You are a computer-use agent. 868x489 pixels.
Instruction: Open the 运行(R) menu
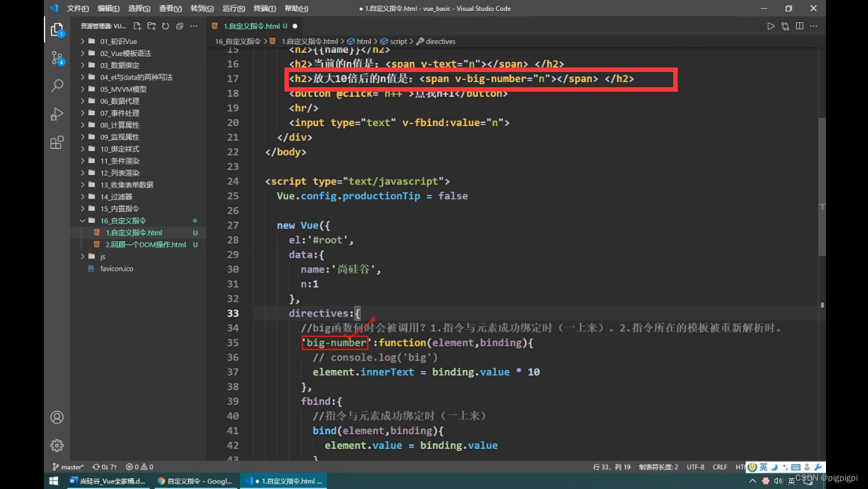[x=234, y=8]
